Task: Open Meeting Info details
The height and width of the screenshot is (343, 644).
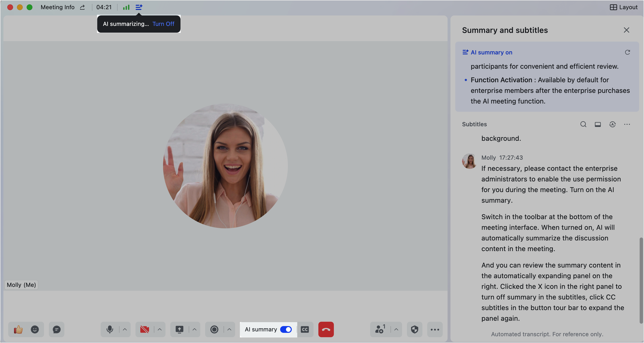Action: click(x=58, y=7)
